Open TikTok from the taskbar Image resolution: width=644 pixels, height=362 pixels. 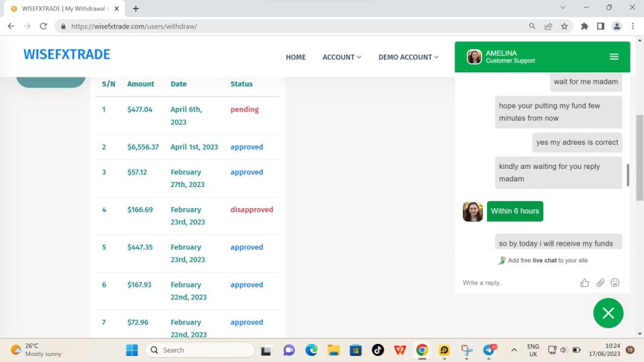click(378, 350)
